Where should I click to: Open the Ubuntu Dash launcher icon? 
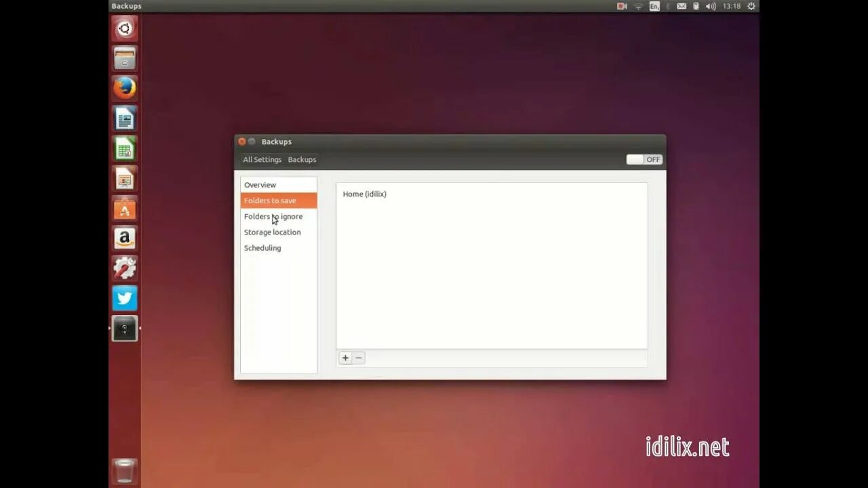coord(125,28)
